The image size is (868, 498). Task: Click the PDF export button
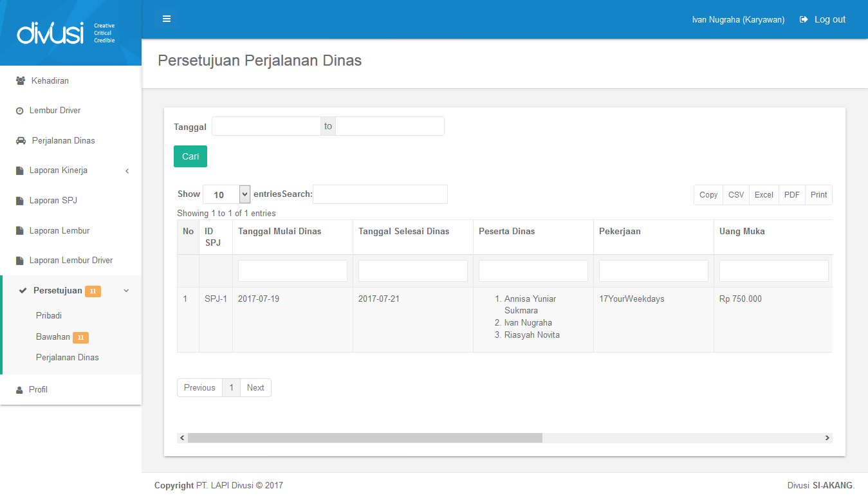(x=791, y=195)
